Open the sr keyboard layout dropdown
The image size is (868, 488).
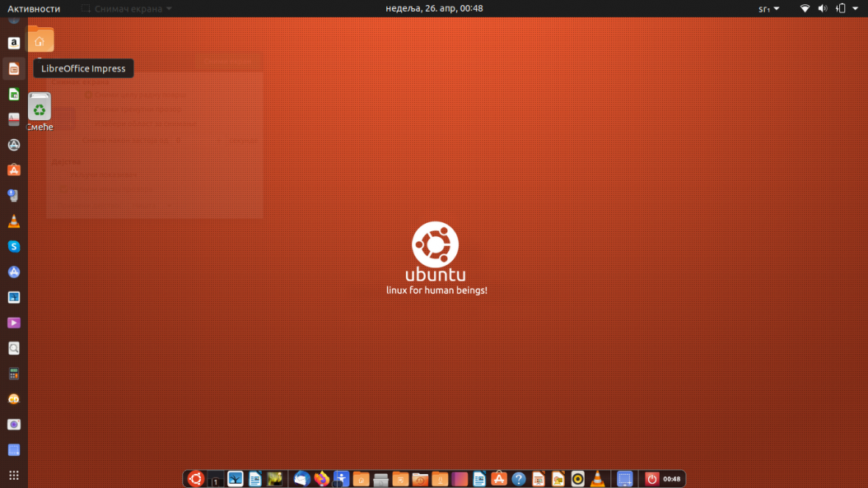coord(769,8)
